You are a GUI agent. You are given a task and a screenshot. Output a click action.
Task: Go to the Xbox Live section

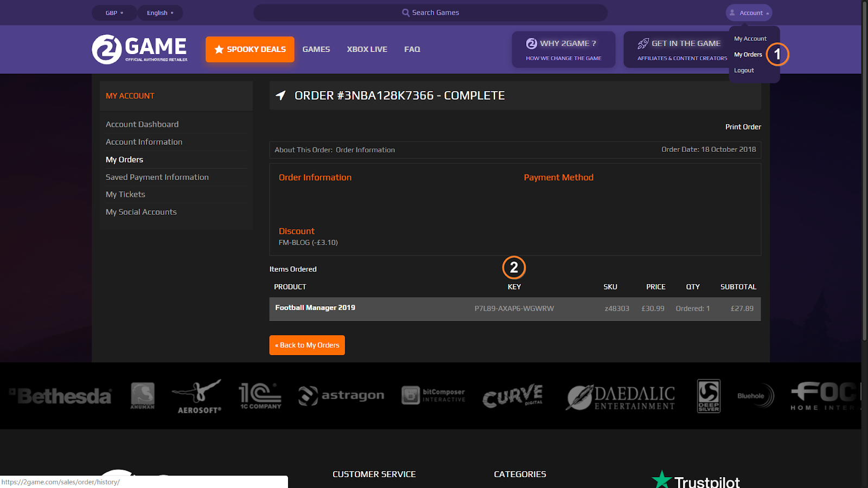pyautogui.click(x=367, y=49)
